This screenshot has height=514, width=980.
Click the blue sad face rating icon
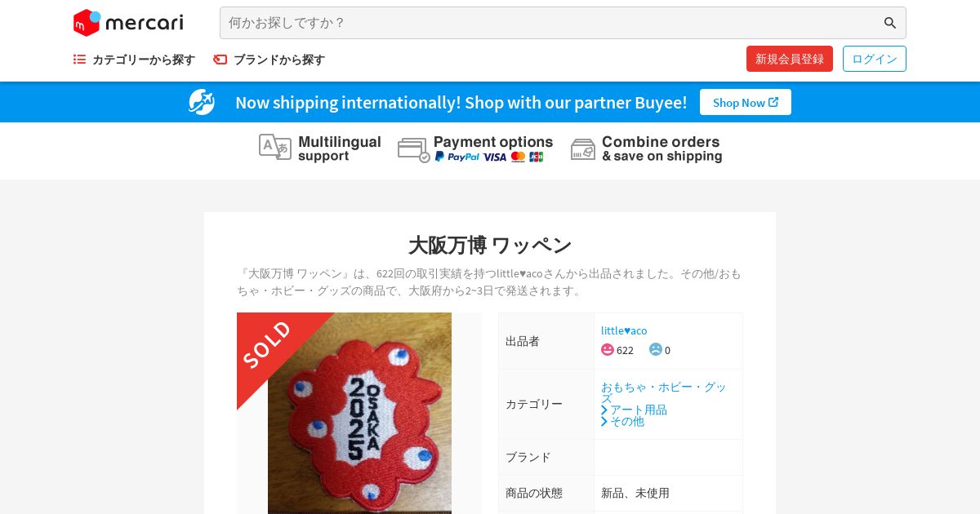656,349
